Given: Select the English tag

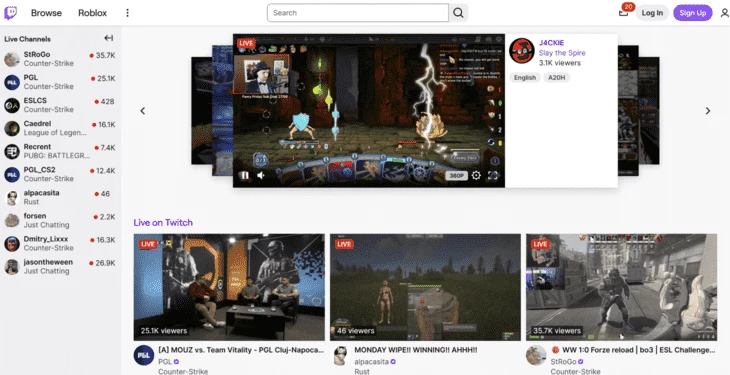Looking at the screenshot, I should [525, 78].
